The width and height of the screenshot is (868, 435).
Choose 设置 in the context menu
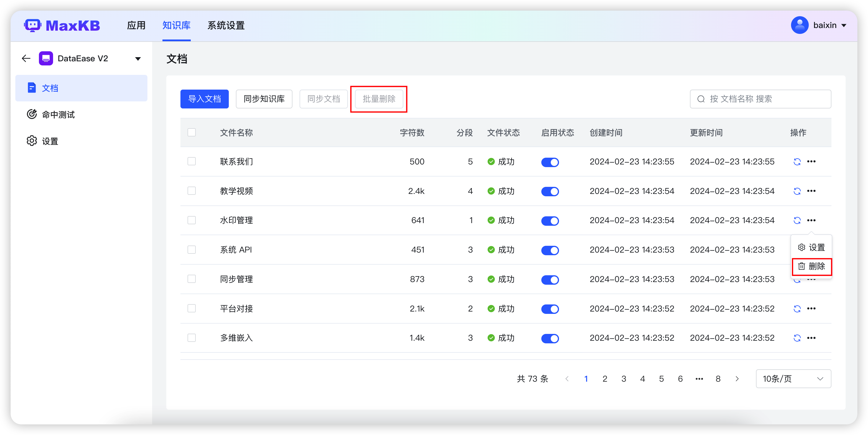811,247
